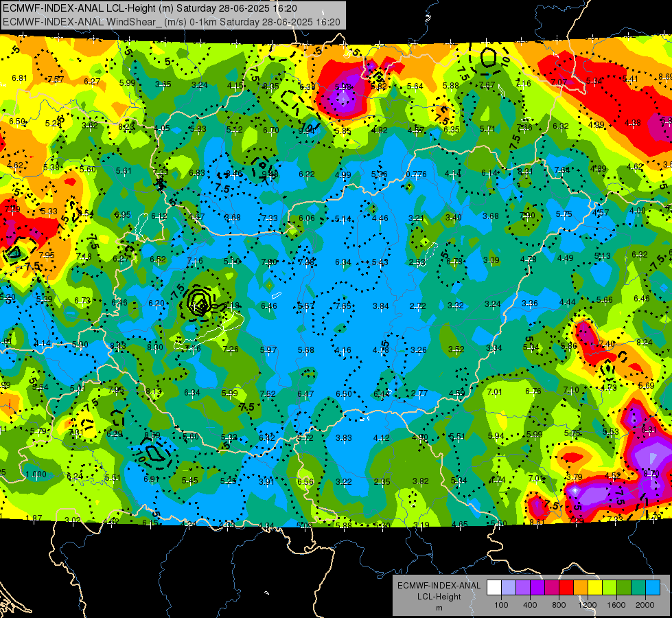The width and height of the screenshot is (672, 618).
Task: Click the wind shear value 1.000
Action: 36,474
